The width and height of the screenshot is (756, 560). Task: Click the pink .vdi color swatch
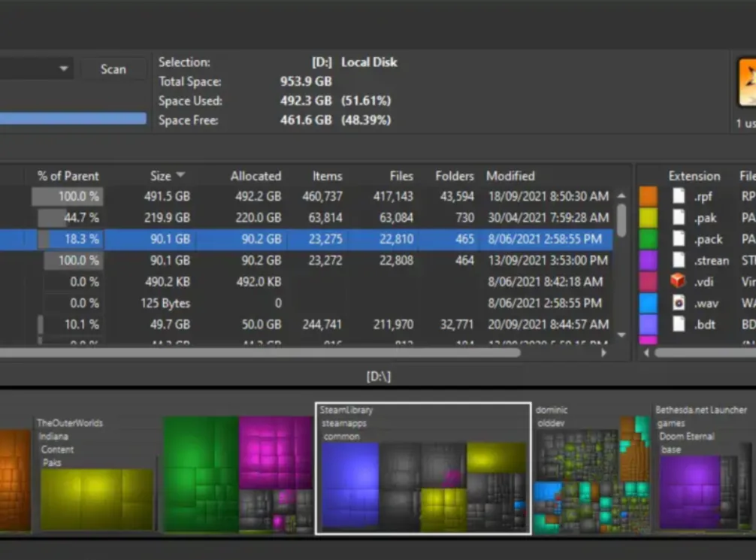coord(648,282)
